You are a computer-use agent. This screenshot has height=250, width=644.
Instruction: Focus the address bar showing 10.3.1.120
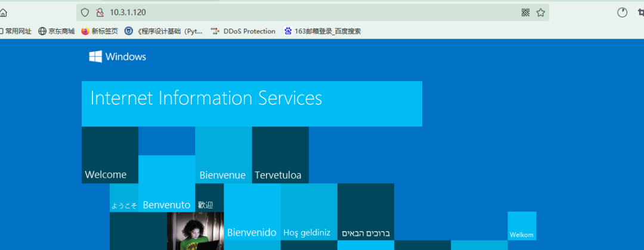(312, 13)
